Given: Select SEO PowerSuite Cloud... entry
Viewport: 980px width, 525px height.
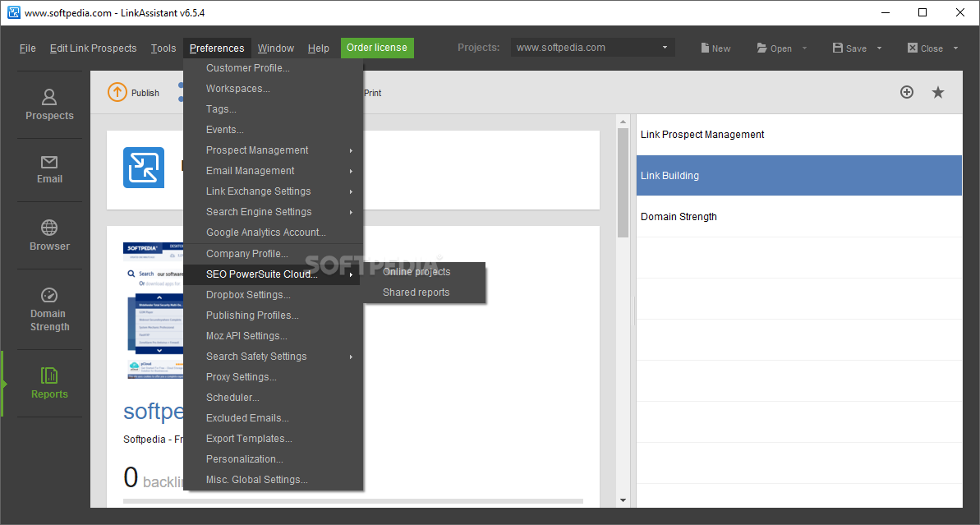Looking at the screenshot, I should pos(273,274).
